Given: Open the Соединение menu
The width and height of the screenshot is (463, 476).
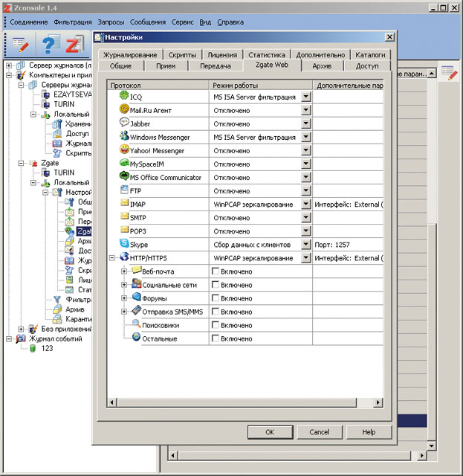Looking at the screenshot, I should pyautogui.click(x=29, y=22).
